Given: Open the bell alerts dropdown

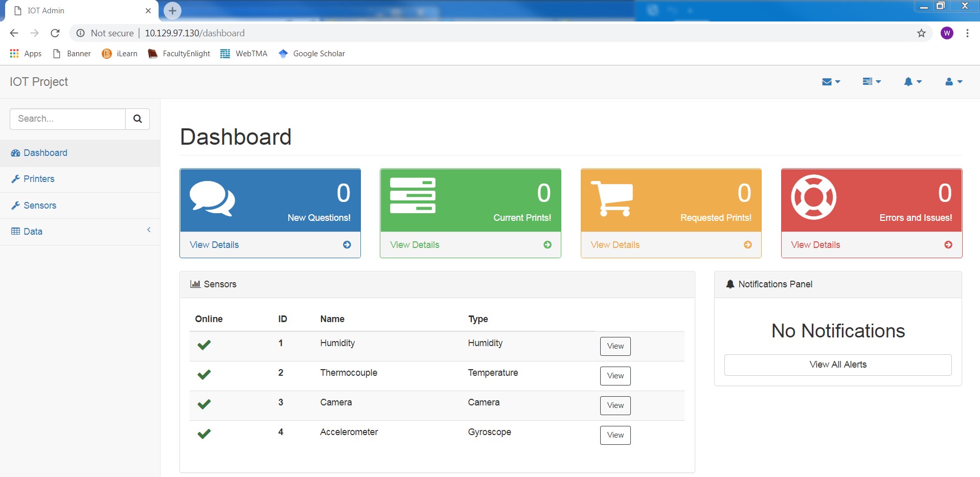Looking at the screenshot, I should (913, 82).
